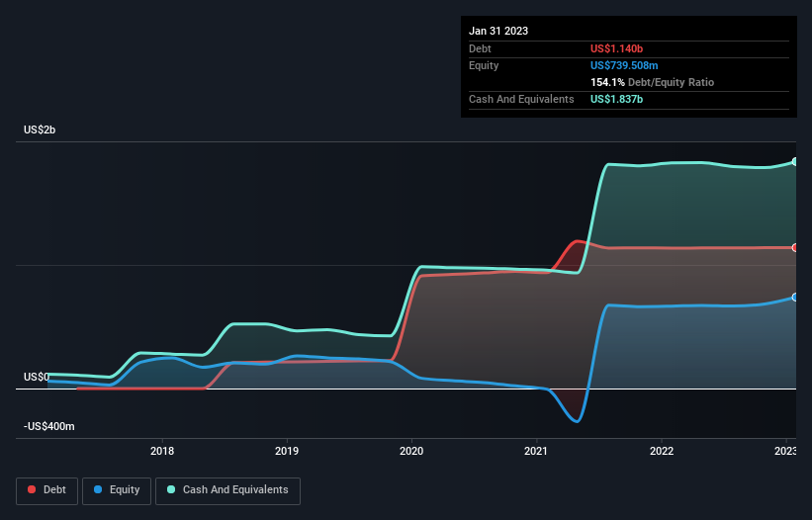Click the US$2b y-axis label

pyautogui.click(x=40, y=130)
